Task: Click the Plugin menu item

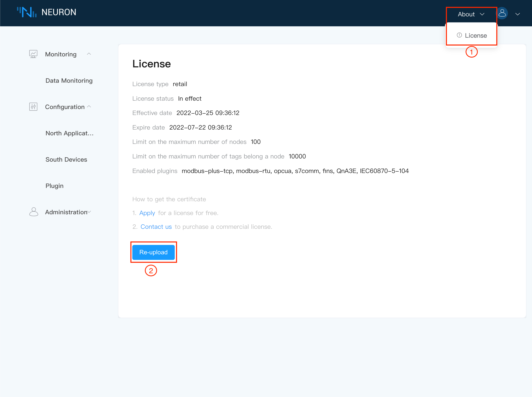Action: coord(55,186)
